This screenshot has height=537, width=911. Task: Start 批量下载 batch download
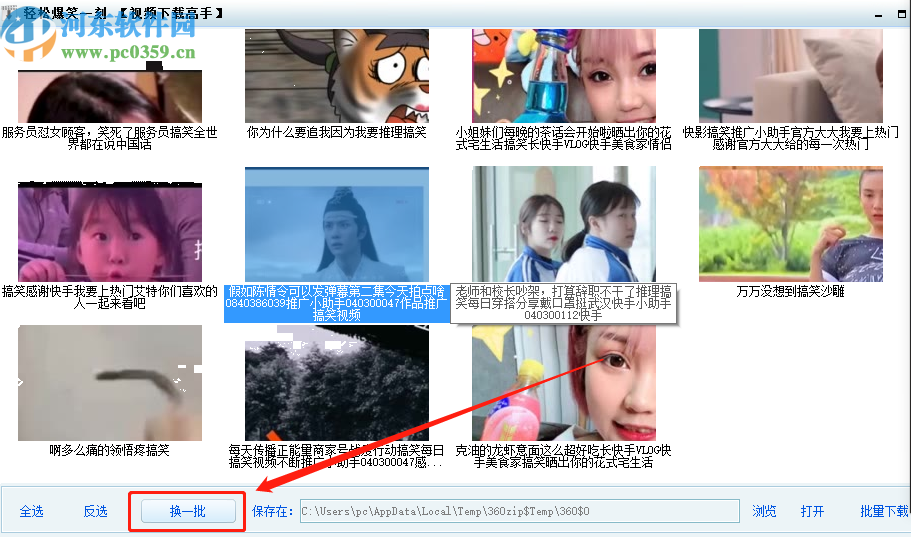pyautogui.click(x=884, y=511)
